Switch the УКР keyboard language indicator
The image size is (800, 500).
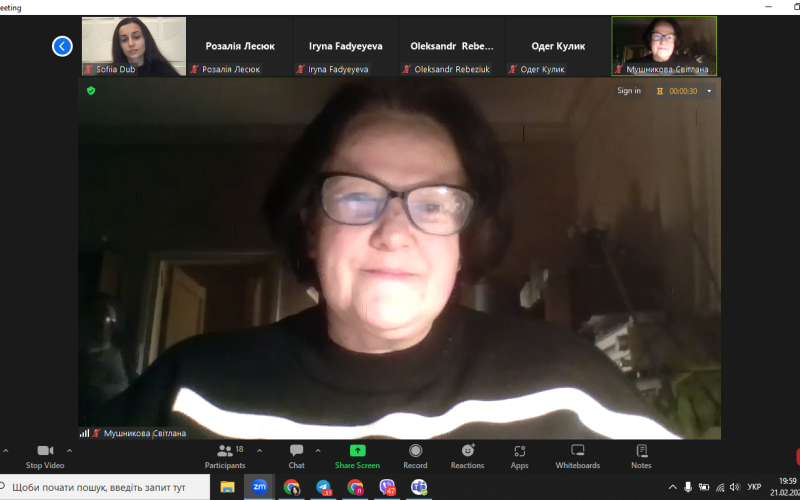[x=754, y=487]
